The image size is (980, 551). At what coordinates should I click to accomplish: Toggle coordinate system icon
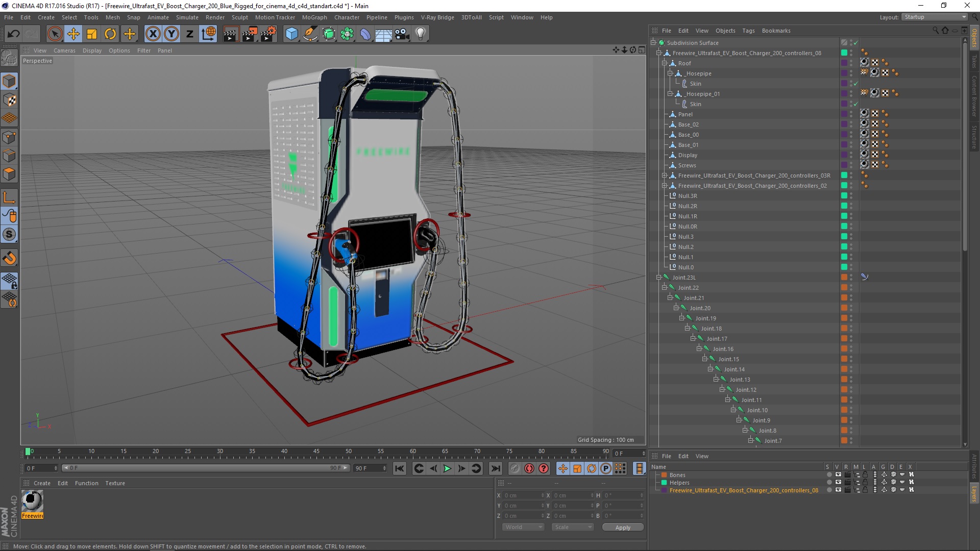(x=208, y=34)
